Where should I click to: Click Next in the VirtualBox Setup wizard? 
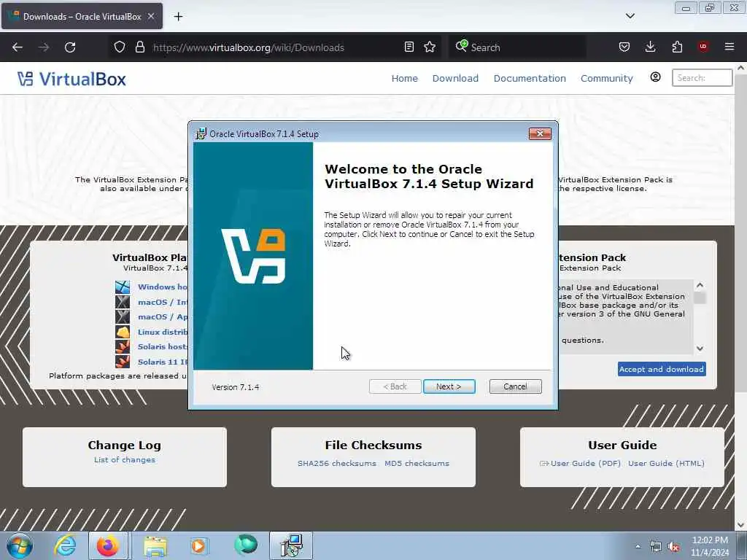pos(449,386)
